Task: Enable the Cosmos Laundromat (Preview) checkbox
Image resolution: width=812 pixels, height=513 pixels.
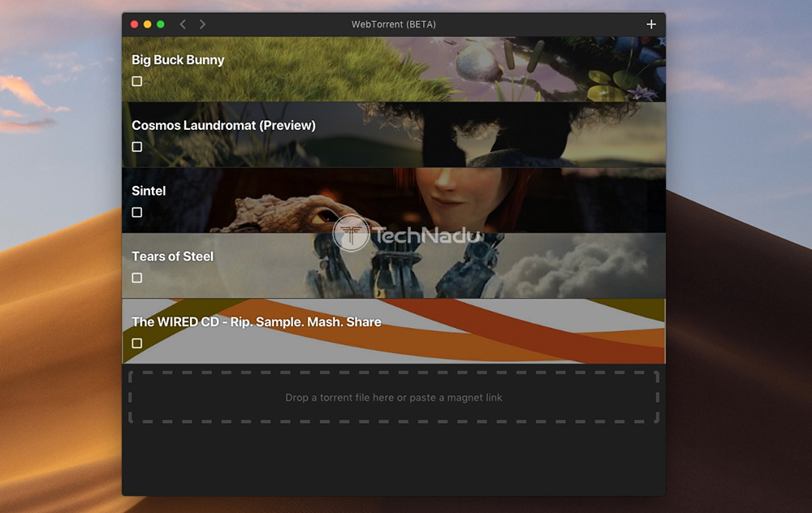Action: click(x=136, y=147)
